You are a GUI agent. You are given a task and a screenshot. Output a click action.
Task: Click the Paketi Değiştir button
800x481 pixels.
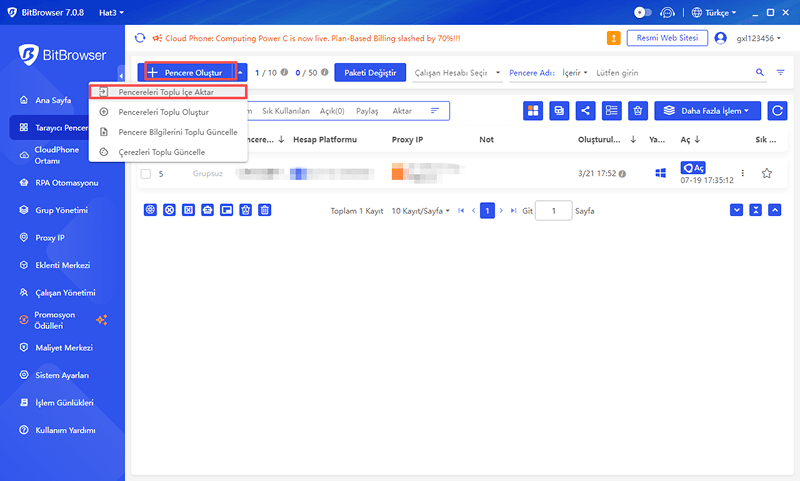[x=370, y=73]
